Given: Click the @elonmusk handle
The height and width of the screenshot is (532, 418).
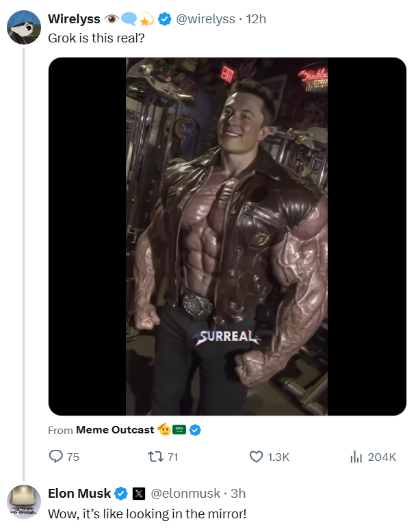Looking at the screenshot, I should (185, 493).
